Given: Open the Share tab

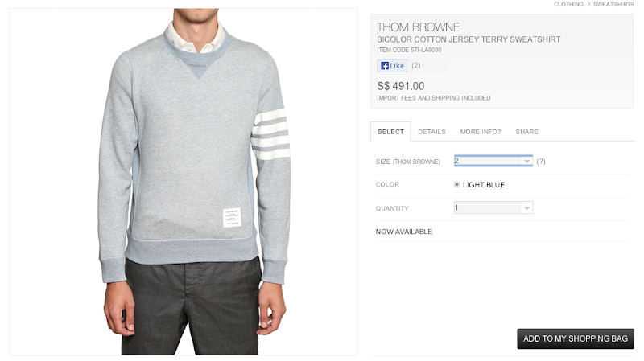Looking at the screenshot, I should pyautogui.click(x=526, y=132).
